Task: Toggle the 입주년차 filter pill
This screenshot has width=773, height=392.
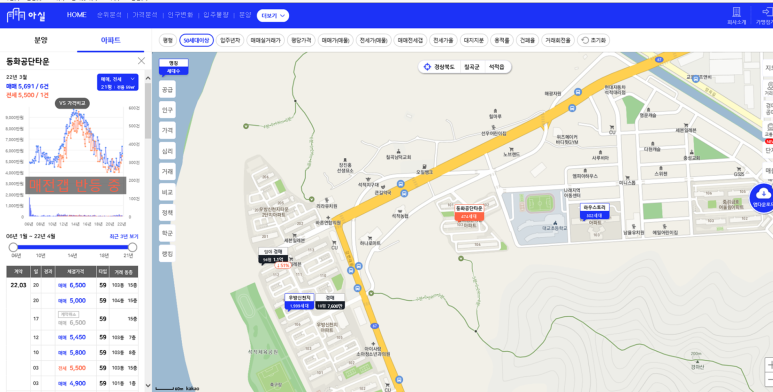Action: (230, 40)
